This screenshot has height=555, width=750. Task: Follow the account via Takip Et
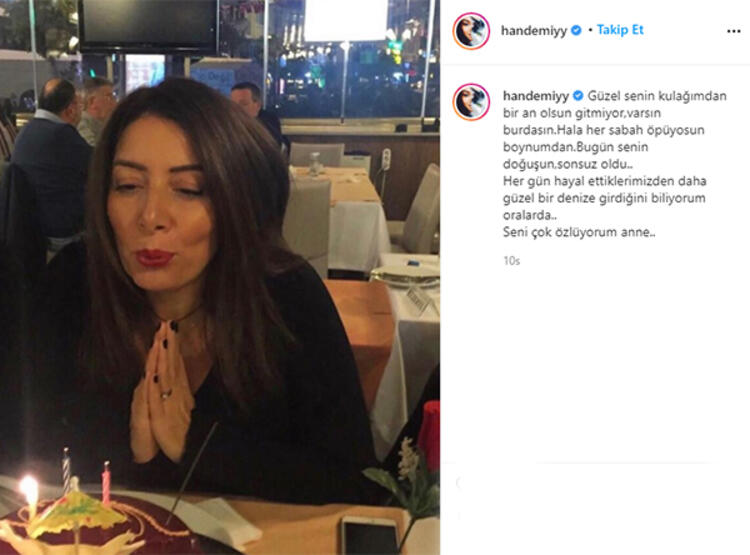[620, 30]
